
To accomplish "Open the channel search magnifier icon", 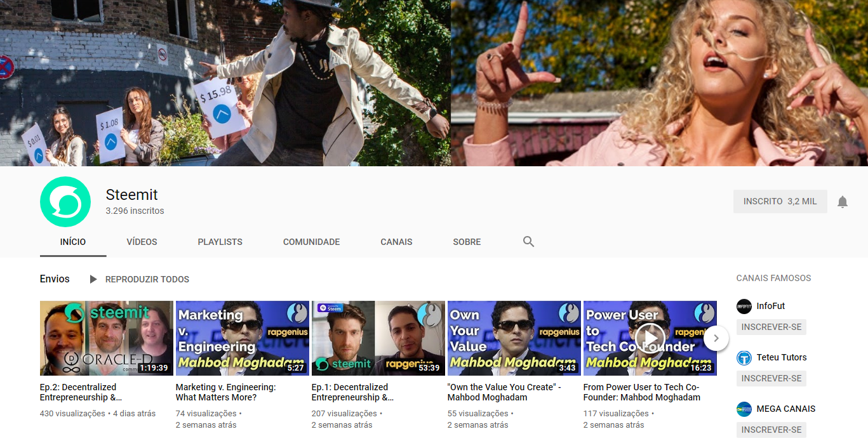I will tap(528, 242).
